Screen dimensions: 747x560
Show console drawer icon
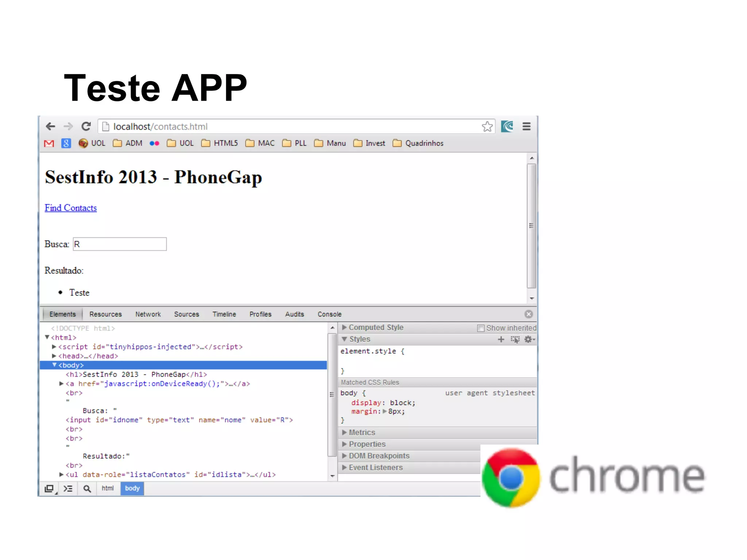pyautogui.click(x=68, y=489)
